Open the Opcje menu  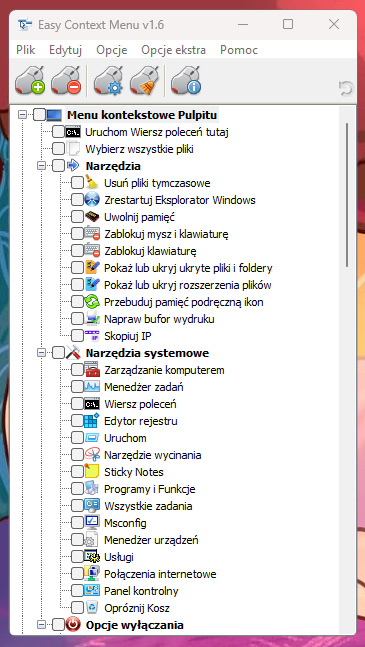[112, 50]
